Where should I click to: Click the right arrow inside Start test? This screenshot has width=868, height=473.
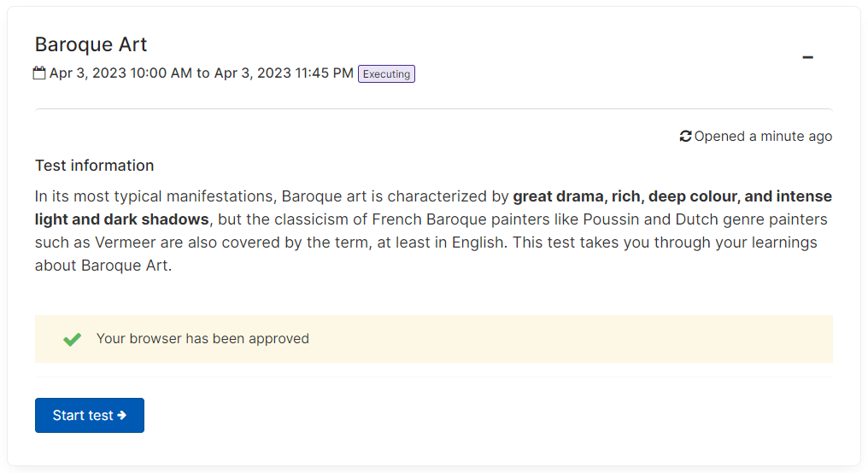click(122, 415)
